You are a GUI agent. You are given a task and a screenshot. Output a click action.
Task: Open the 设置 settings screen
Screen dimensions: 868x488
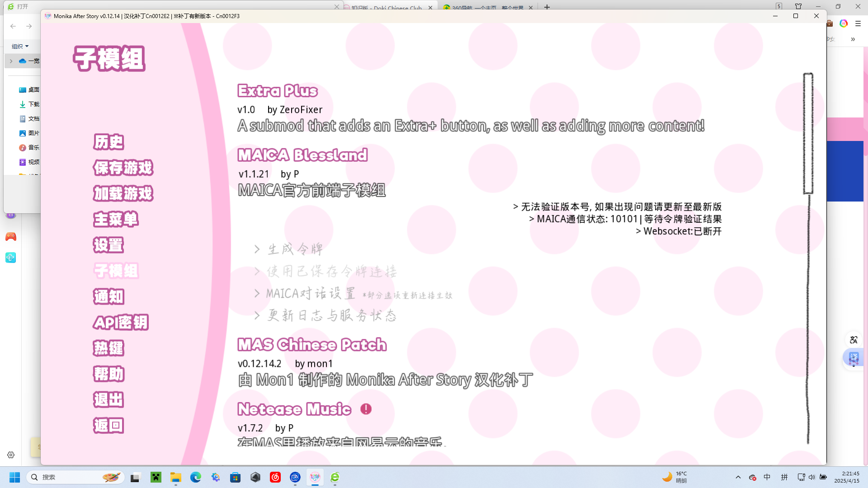108,245
